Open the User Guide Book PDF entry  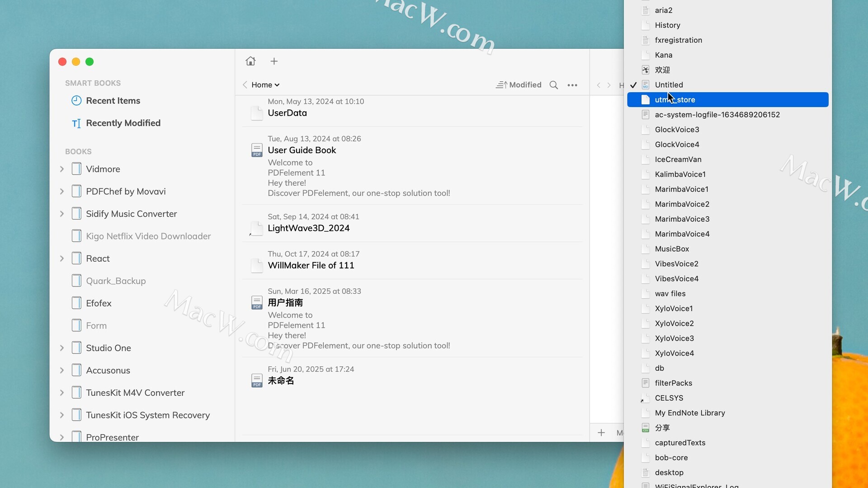pos(412,166)
